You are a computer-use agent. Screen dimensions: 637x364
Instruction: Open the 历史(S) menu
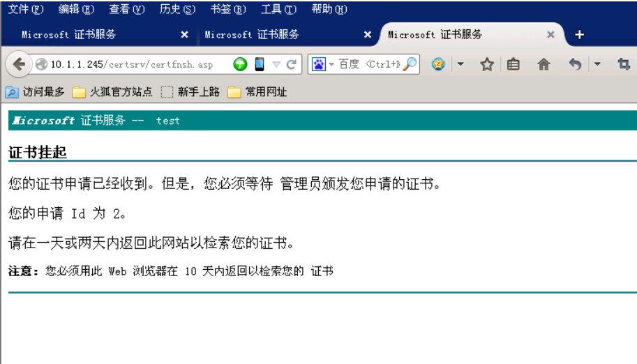pos(177,9)
